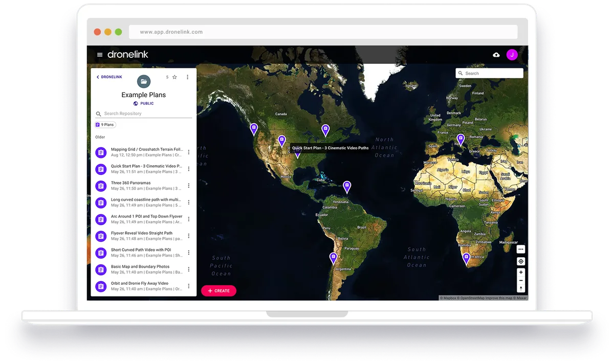Viewport: 614px width, 364px height.
Task: Open Example Plans repository options menu
Action: pos(187,77)
